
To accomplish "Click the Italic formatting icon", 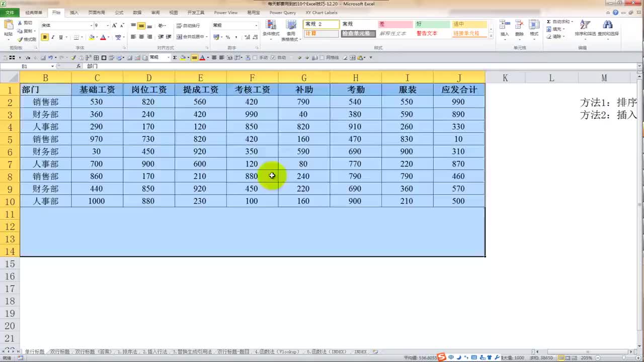I will (53, 37).
